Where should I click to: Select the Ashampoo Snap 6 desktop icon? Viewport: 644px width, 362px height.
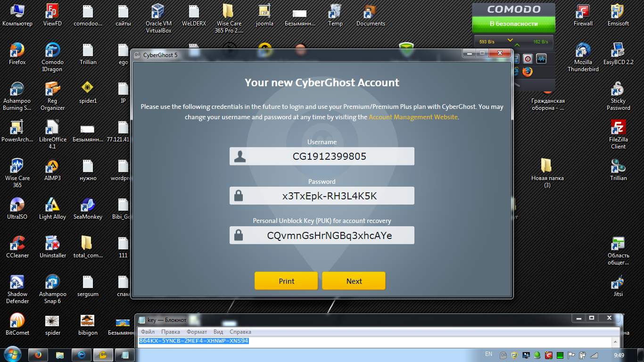pos(52,289)
